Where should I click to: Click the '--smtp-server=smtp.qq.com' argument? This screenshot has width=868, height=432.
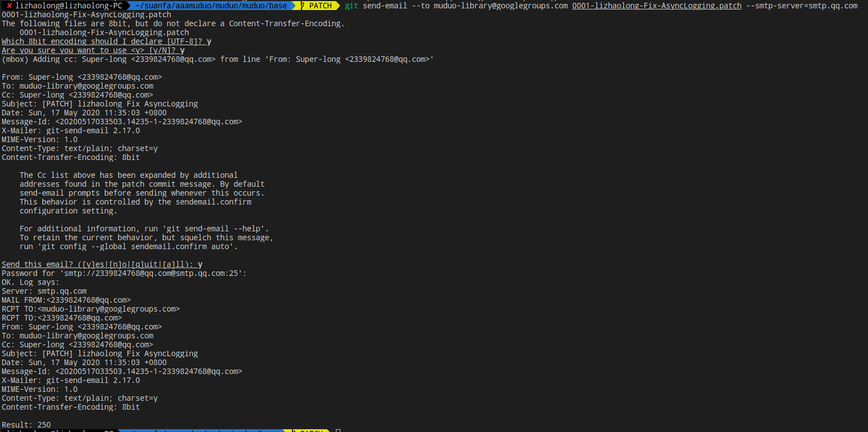click(802, 6)
